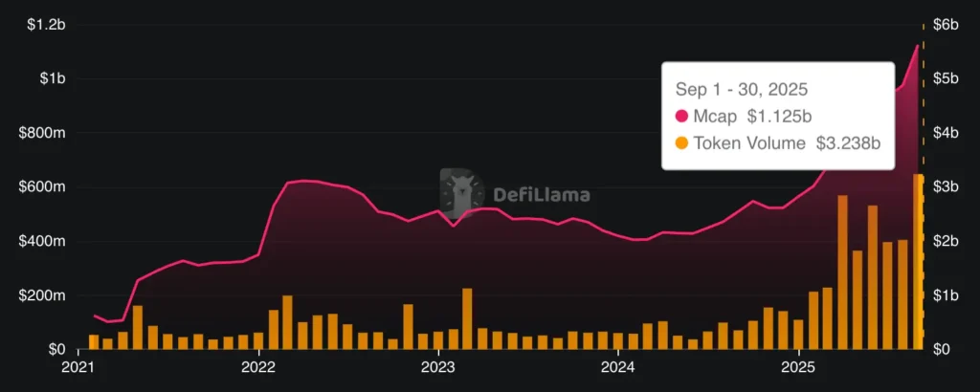Select the 2021 x-axis label
Viewport: 980px width, 392px height.
click(x=78, y=366)
